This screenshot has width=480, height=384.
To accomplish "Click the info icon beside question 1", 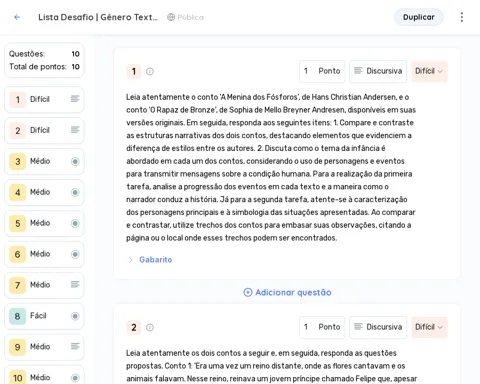I will [x=150, y=71].
